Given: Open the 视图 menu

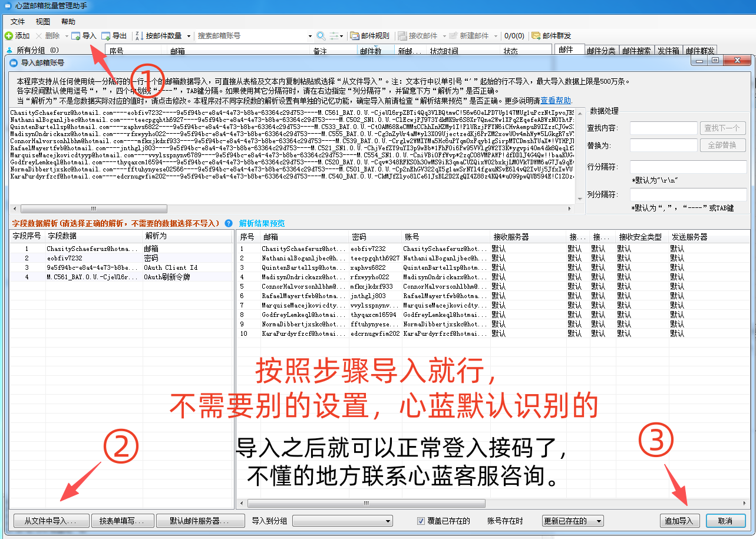Looking at the screenshot, I should pos(43,21).
